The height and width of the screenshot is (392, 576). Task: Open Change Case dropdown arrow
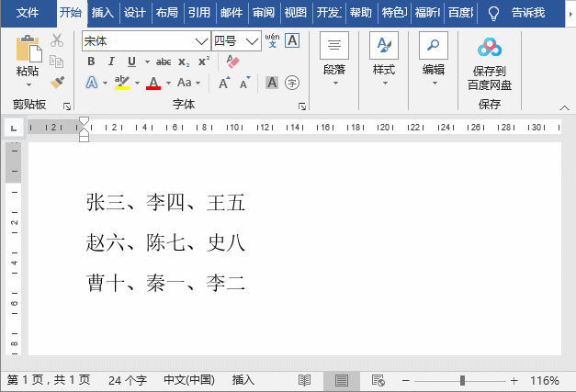pyautogui.click(x=198, y=83)
